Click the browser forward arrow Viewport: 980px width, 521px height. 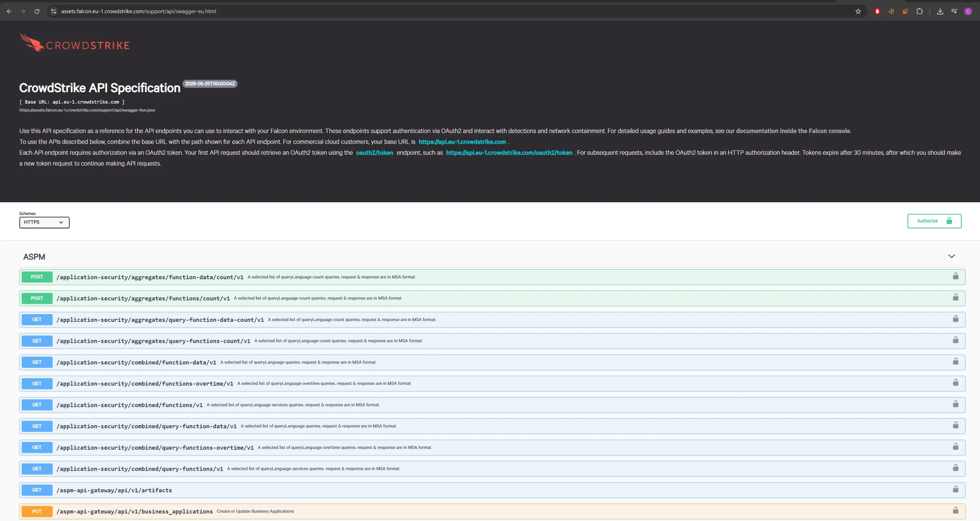point(23,11)
